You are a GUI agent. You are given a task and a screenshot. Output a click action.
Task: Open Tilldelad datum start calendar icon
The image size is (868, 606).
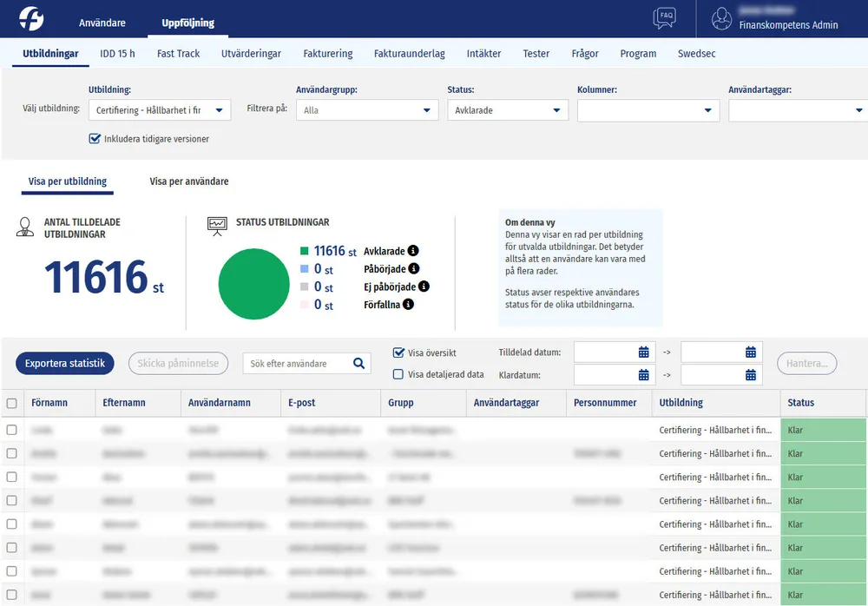tap(643, 352)
